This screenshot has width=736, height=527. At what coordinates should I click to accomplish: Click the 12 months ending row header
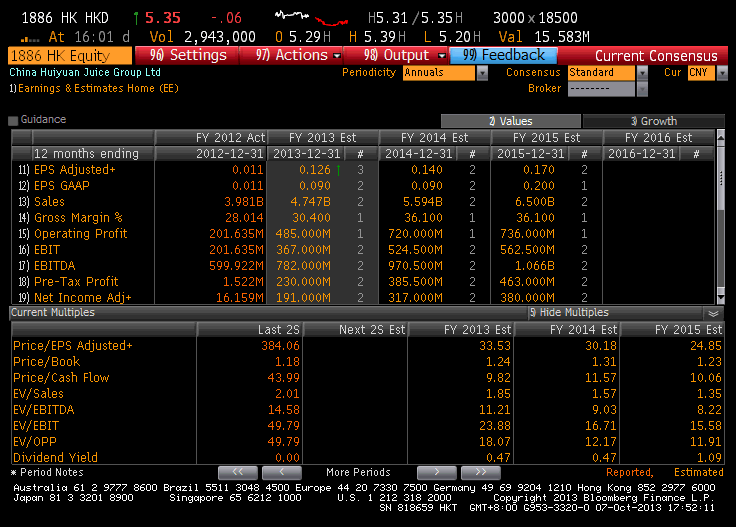pyautogui.click(x=86, y=154)
